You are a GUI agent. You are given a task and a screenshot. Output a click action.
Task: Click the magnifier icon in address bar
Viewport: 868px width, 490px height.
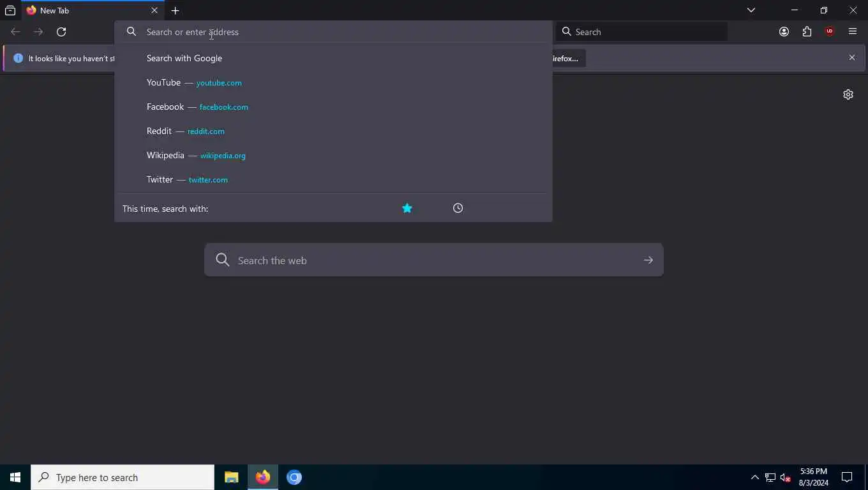[131, 32]
